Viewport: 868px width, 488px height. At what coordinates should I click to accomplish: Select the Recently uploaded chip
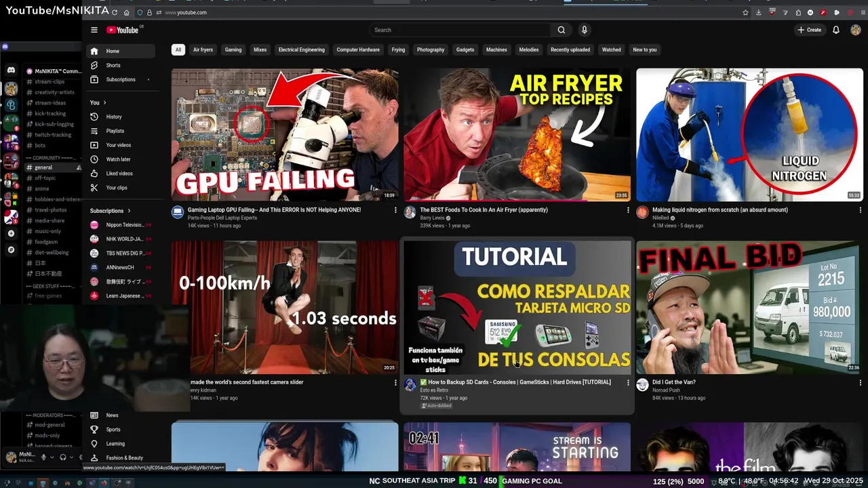(x=570, y=49)
